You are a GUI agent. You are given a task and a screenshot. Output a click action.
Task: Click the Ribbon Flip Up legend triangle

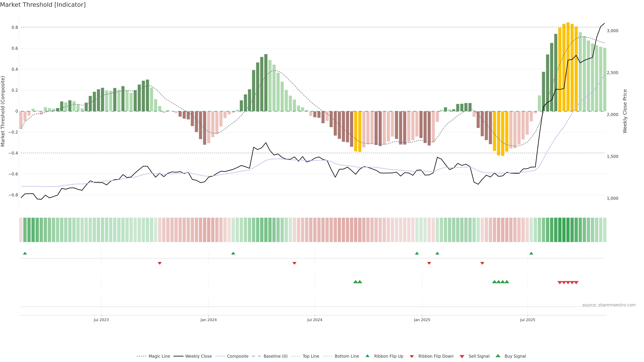[367, 356]
